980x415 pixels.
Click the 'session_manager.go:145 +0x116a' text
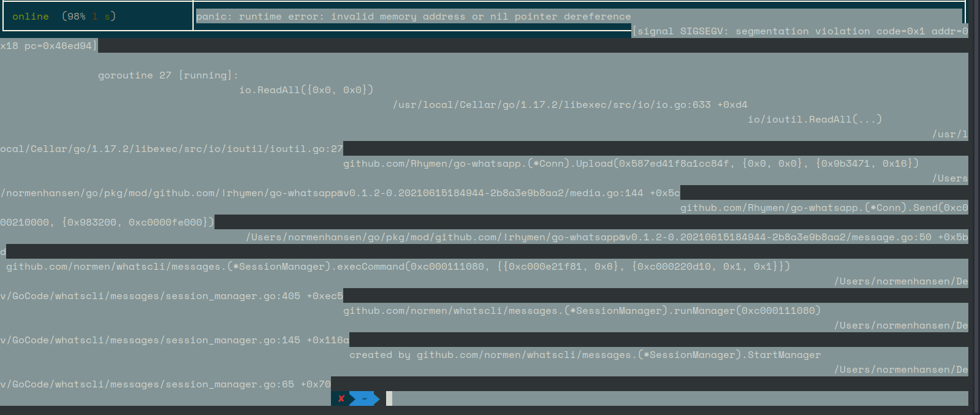click(x=175, y=340)
